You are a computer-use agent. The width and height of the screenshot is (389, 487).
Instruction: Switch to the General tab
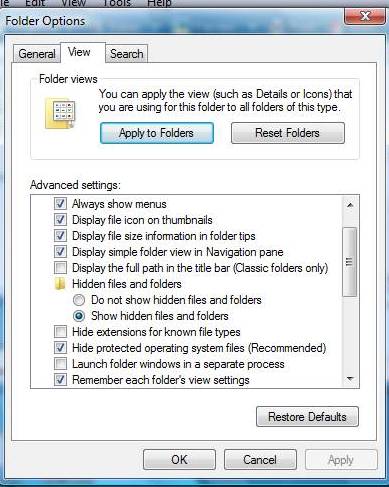(37, 54)
